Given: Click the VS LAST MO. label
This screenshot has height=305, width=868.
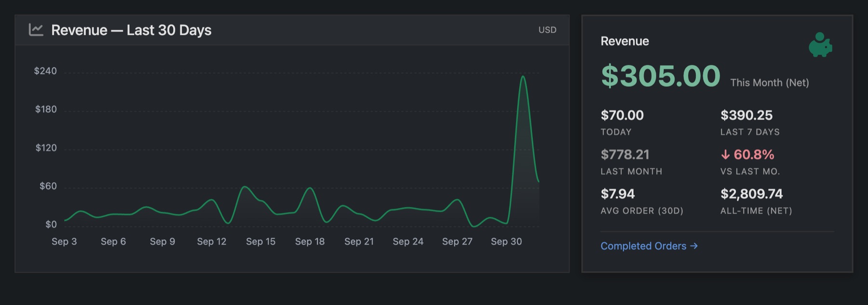Looking at the screenshot, I should click(750, 172).
